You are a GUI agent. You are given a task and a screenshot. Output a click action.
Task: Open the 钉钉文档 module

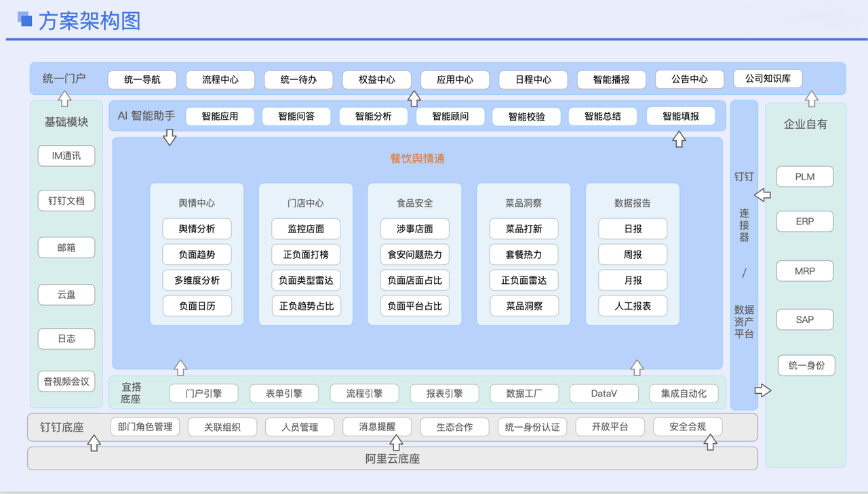pos(66,200)
